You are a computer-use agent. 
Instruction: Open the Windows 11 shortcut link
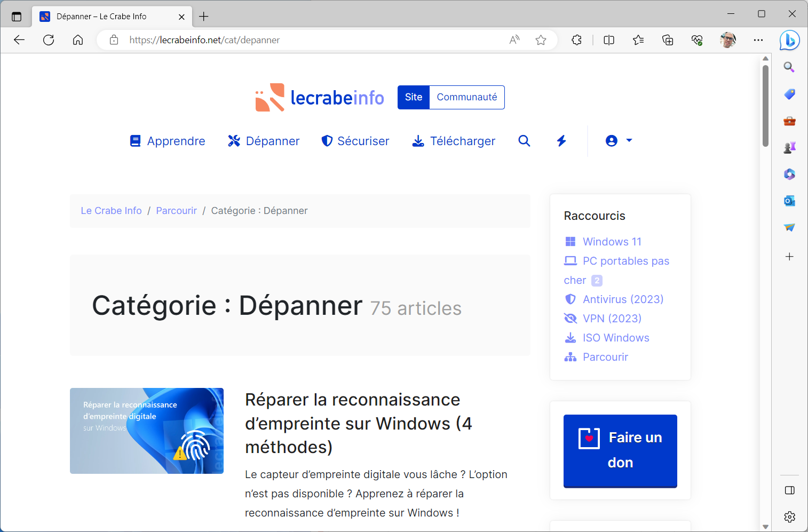click(x=612, y=242)
